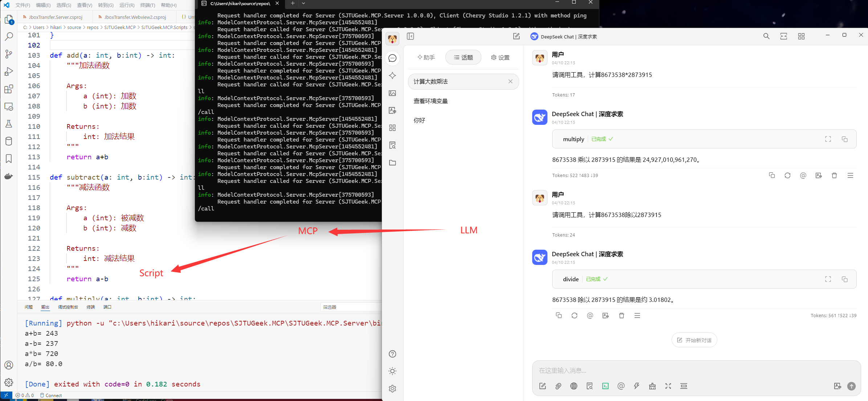Copy the divide tool call result
Image resolution: width=868 pixels, height=401 pixels.
coord(845,279)
